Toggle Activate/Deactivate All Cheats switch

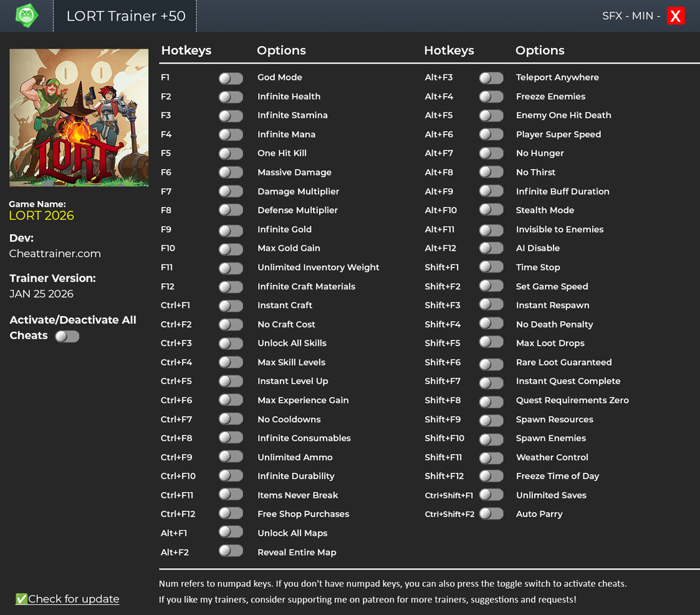(67, 336)
